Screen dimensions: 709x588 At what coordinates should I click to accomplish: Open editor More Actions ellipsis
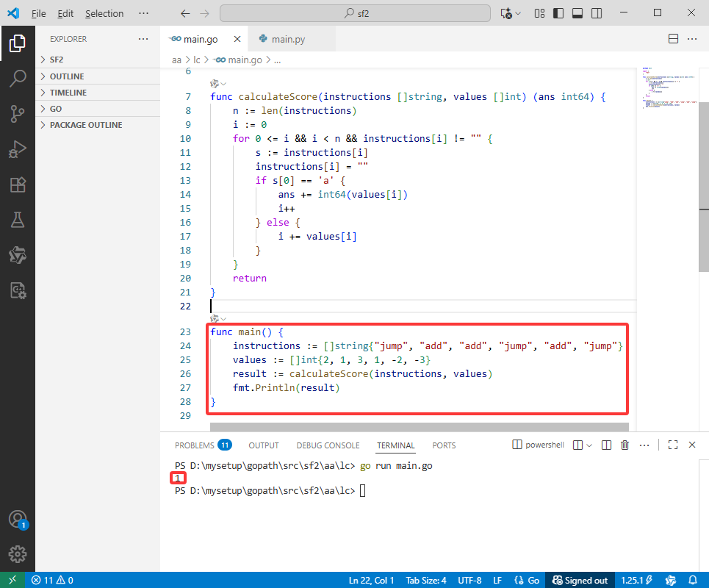(692, 39)
